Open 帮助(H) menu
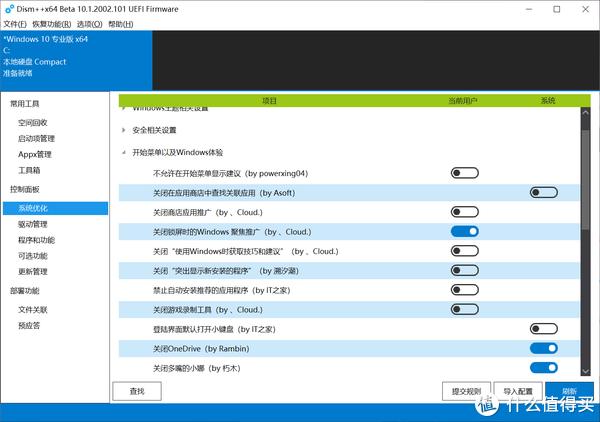600x422 pixels. pyautogui.click(x=121, y=24)
